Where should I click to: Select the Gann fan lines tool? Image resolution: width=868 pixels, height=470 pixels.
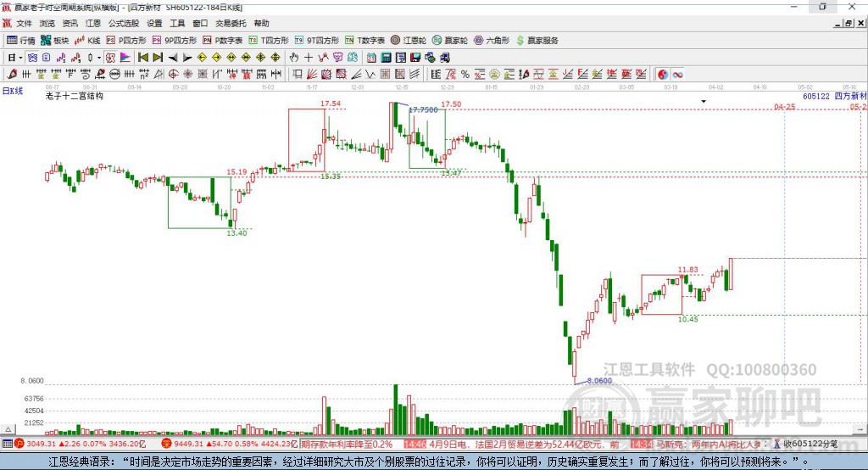point(312,75)
